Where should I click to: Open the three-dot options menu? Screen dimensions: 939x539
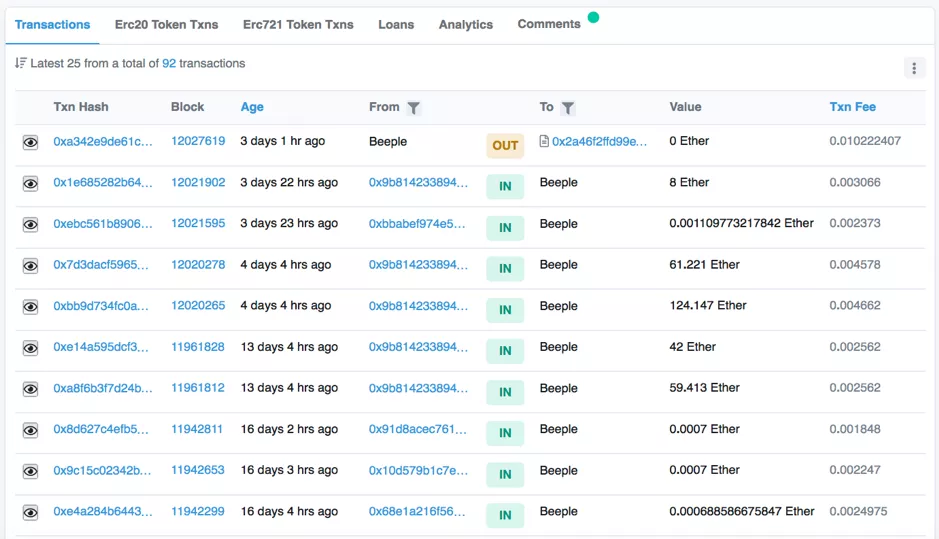[913, 68]
